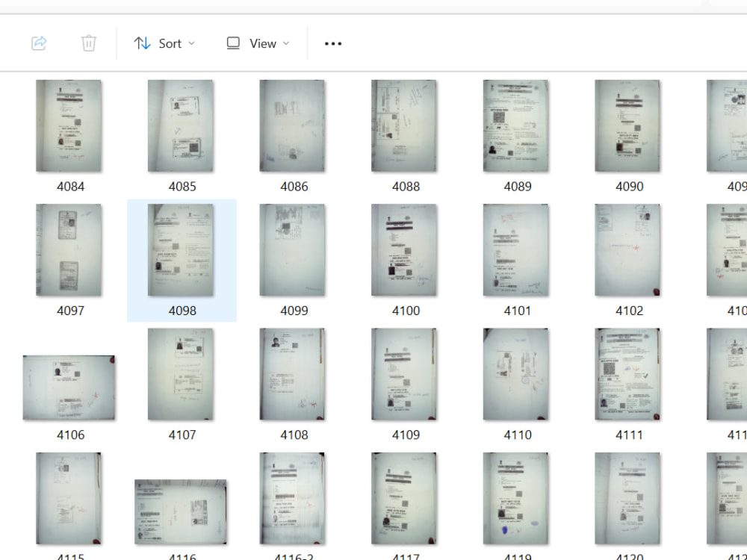747x560 pixels.
Task: Select thumbnail of file 4088
Action: tap(404, 125)
